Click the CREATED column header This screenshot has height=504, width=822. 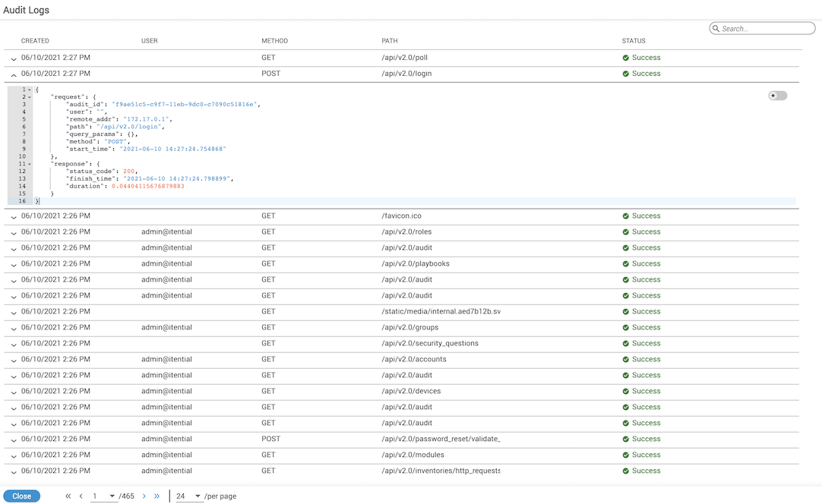point(35,41)
